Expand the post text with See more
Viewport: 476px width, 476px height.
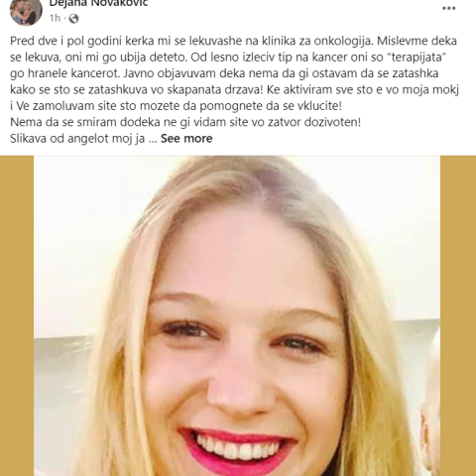pyautogui.click(x=186, y=139)
